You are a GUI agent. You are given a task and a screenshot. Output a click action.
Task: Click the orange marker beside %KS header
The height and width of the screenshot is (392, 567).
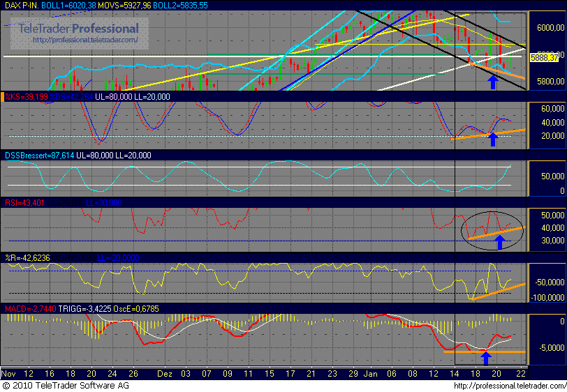(2, 97)
